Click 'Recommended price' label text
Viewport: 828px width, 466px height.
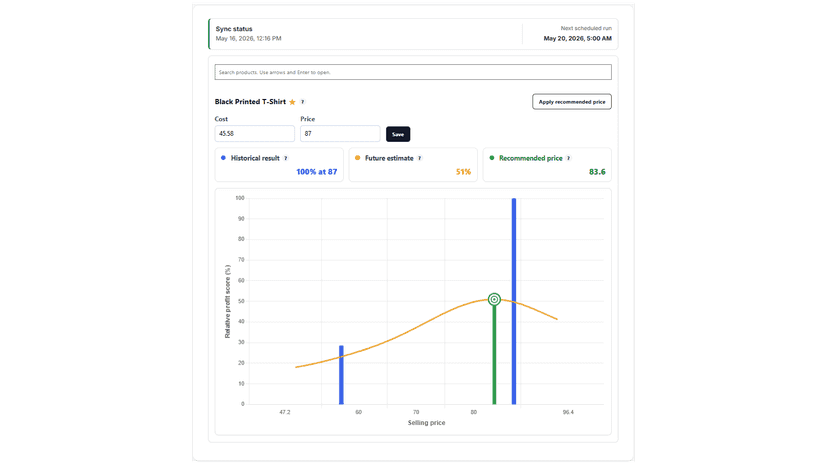(531, 158)
